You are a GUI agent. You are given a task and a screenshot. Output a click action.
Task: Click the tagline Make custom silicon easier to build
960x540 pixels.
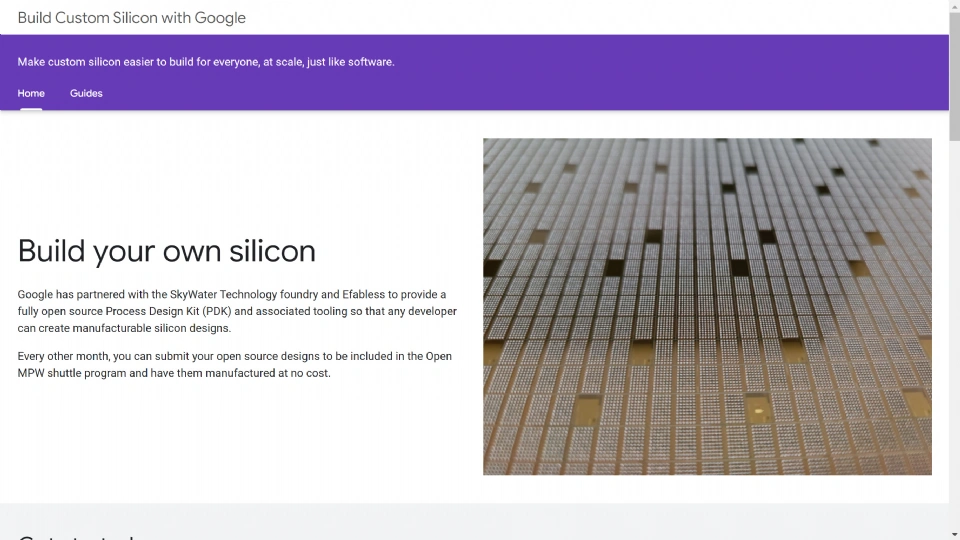click(x=206, y=62)
